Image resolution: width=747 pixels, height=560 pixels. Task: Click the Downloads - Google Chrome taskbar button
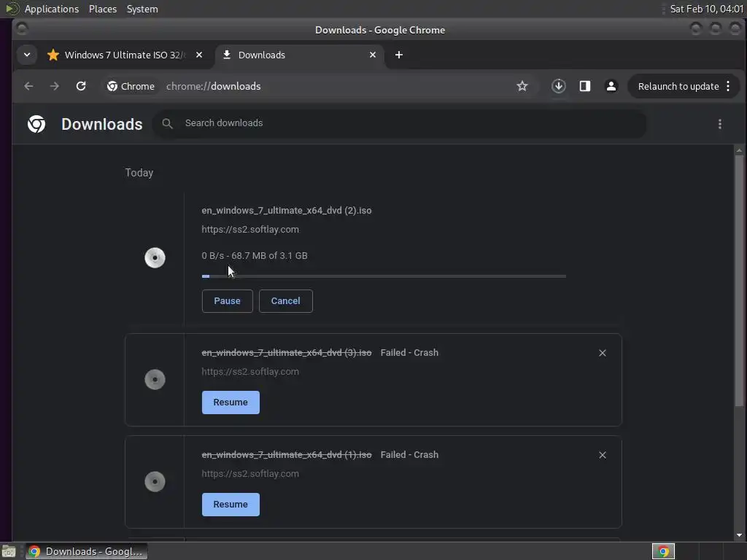coord(86,551)
